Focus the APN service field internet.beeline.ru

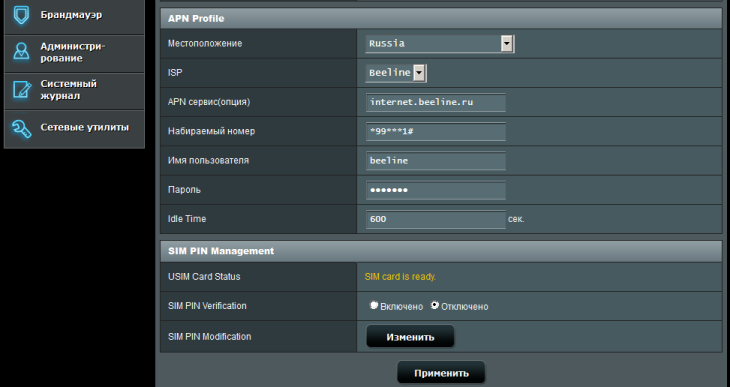point(436,102)
